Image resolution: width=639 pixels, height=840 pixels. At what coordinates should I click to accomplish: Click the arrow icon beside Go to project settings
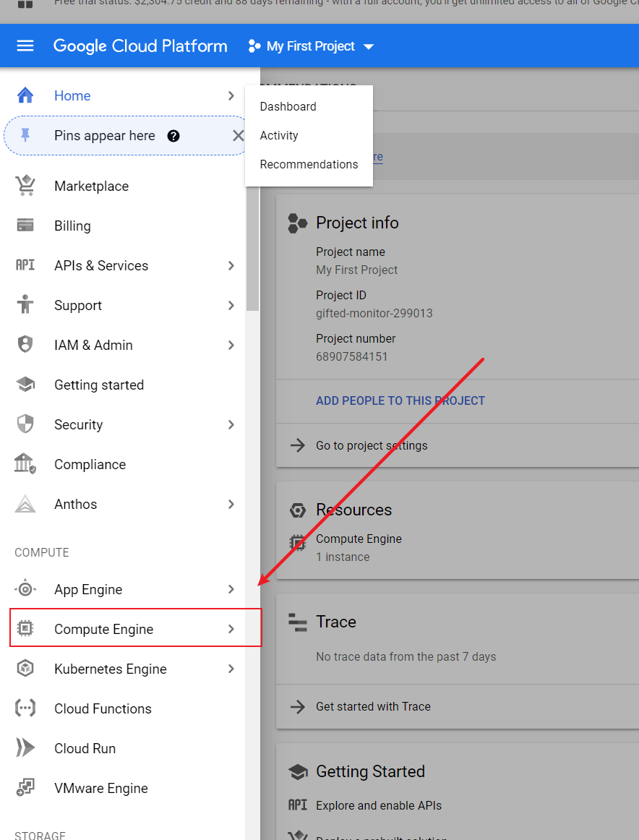[x=298, y=445]
